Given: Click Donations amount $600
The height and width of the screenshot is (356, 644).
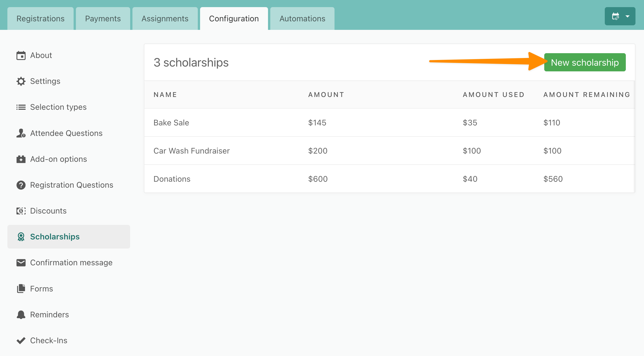Looking at the screenshot, I should coord(318,179).
